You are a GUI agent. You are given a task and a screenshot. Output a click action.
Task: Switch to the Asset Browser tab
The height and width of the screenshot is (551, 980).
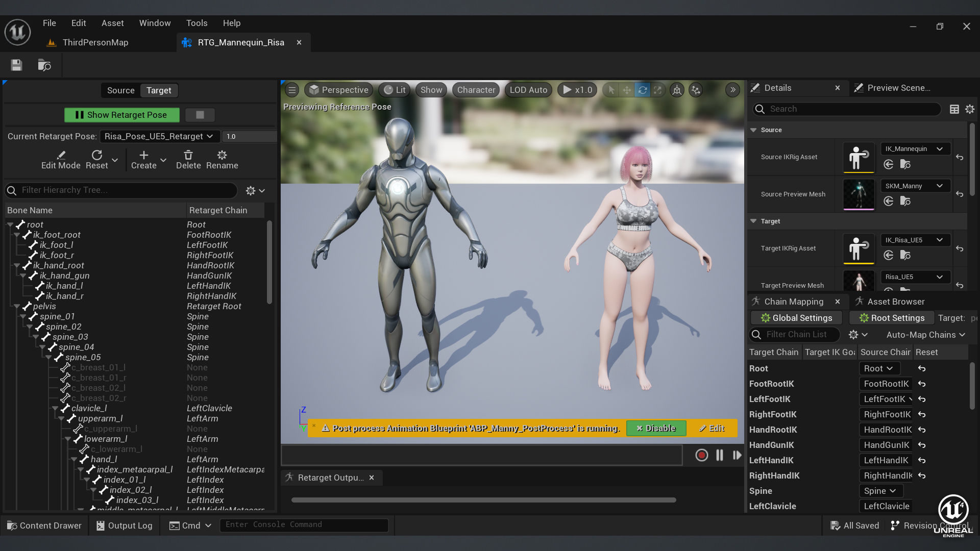(895, 302)
